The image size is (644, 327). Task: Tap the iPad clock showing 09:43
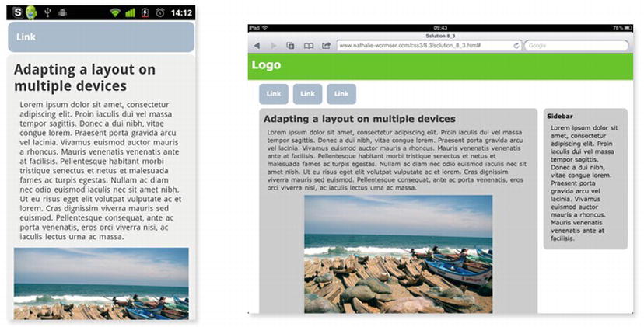pyautogui.click(x=440, y=28)
